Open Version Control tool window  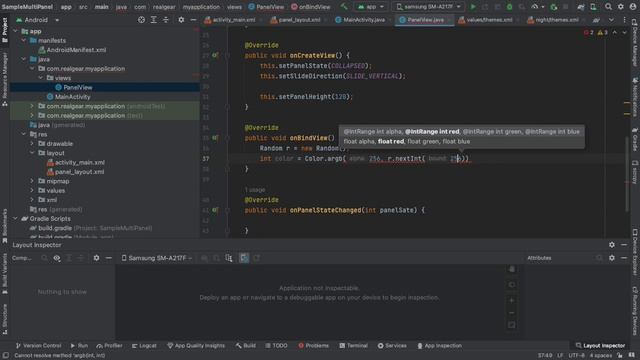pyautogui.click(x=38, y=346)
